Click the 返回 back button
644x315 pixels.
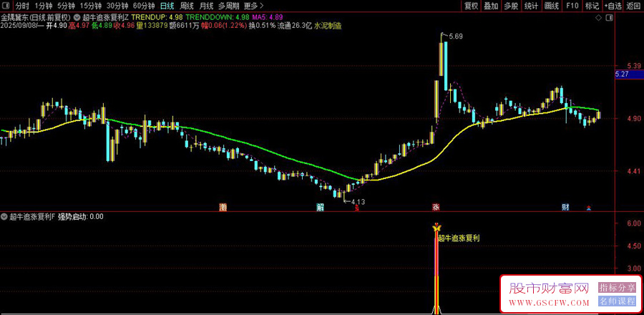[x=634, y=6]
